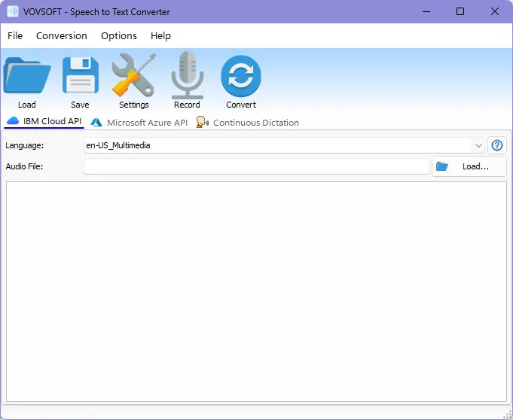
Task: Switch to the IBM Cloud API tab
Action: coord(44,122)
